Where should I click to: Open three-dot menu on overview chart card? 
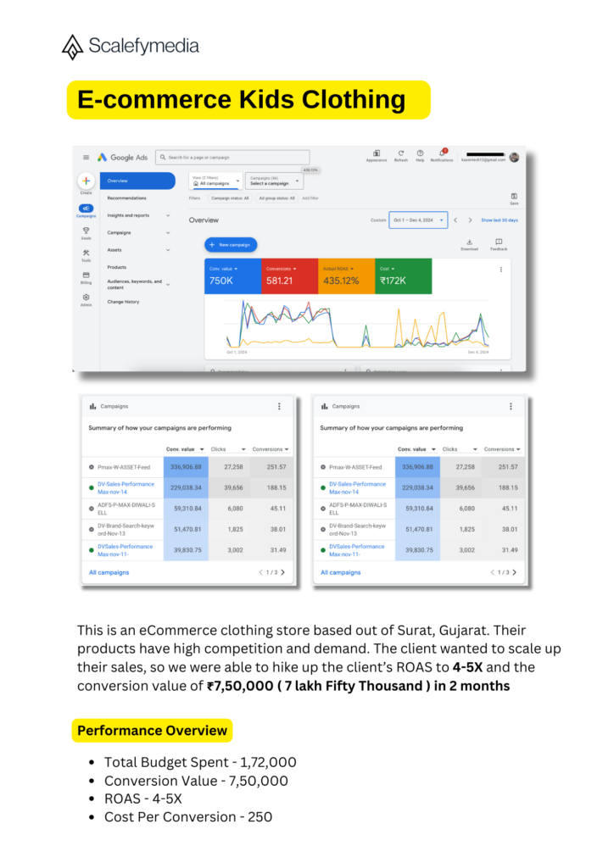coord(501,270)
